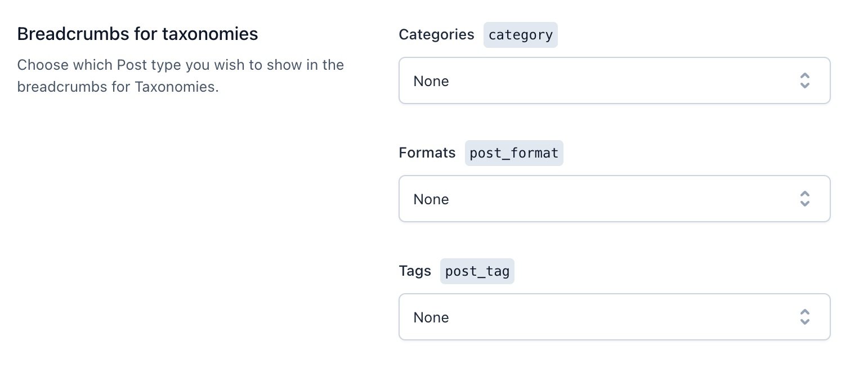Select None in the Categories dropdown
The width and height of the screenshot is (868, 368).
pyautogui.click(x=431, y=81)
